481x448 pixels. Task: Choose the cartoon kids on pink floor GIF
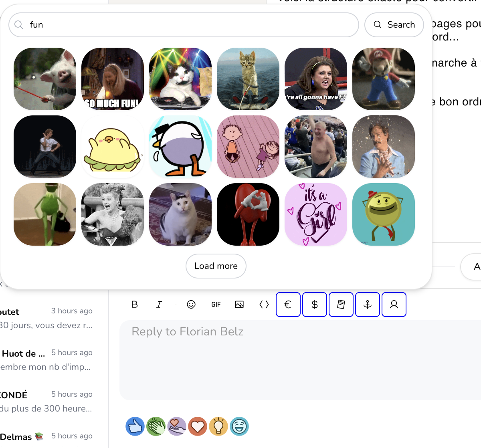pyautogui.click(x=248, y=147)
